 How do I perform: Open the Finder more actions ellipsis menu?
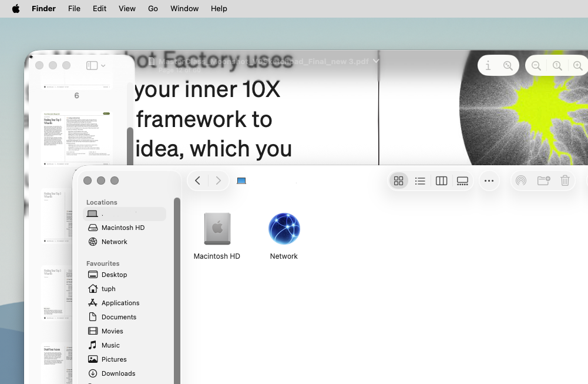pyautogui.click(x=489, y=181)
